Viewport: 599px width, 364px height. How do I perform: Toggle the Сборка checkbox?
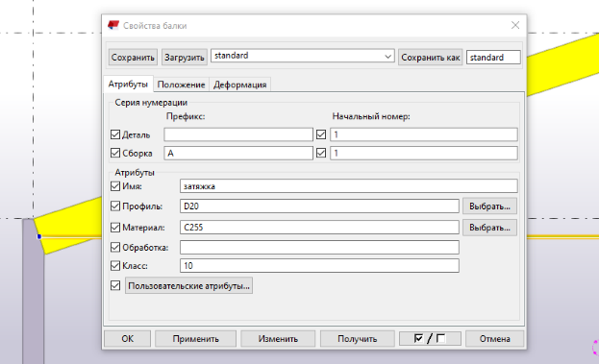coord(115,153)
